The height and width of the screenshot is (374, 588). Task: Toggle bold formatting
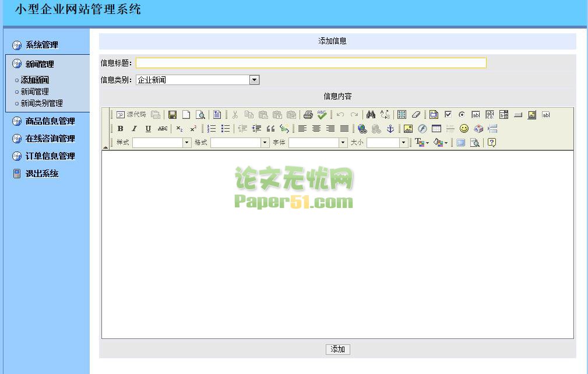121,129
